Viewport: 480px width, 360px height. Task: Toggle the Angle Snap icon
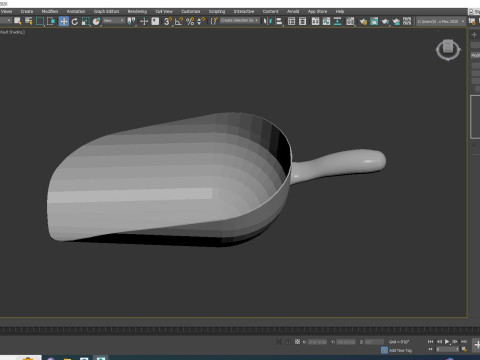(x=179, y=21)
